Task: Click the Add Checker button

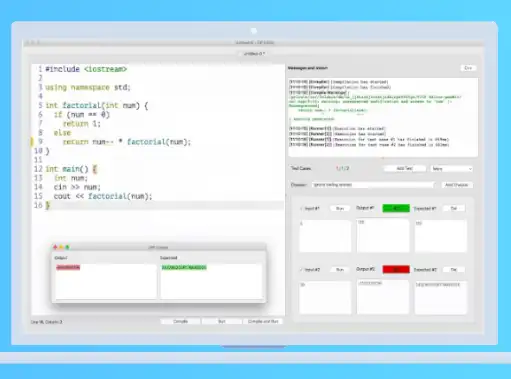Action: [x=457, y=185]
